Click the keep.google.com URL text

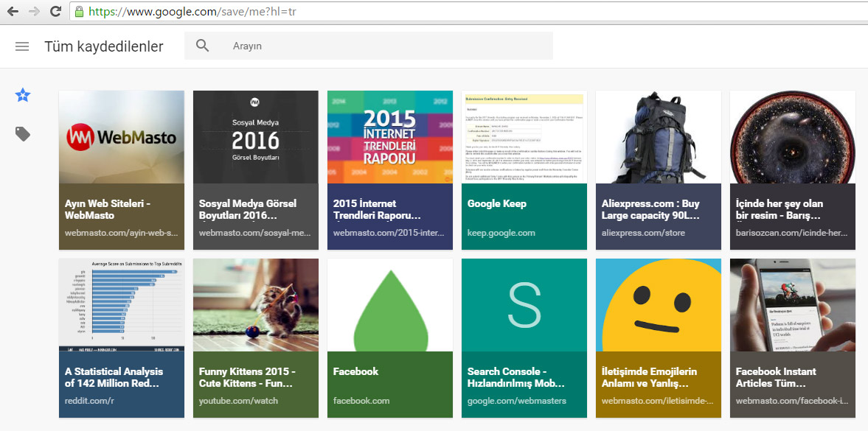[x=501, y=232]
